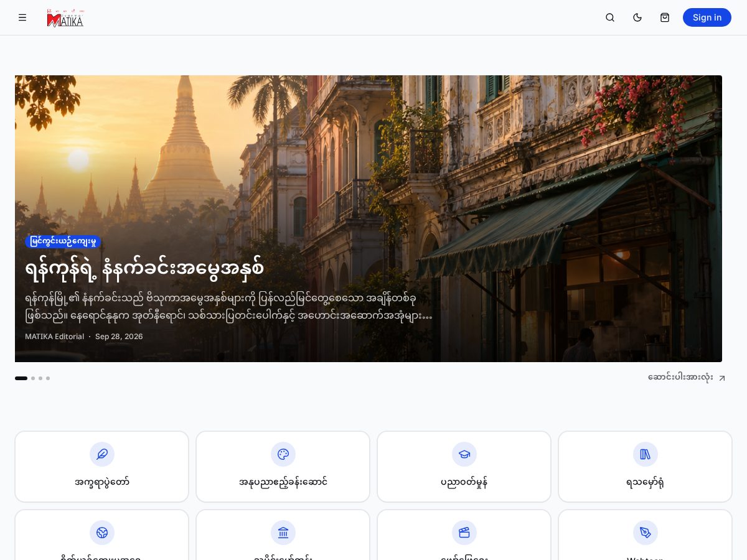
Task: Click MATIKA Editorial author name
Action: coord(54,337)
